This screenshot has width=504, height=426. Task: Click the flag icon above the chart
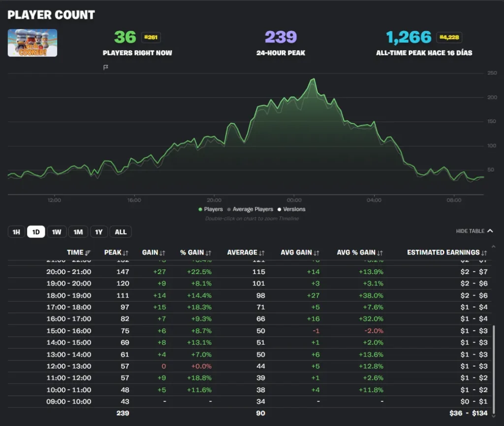click(x=106, y=67)
